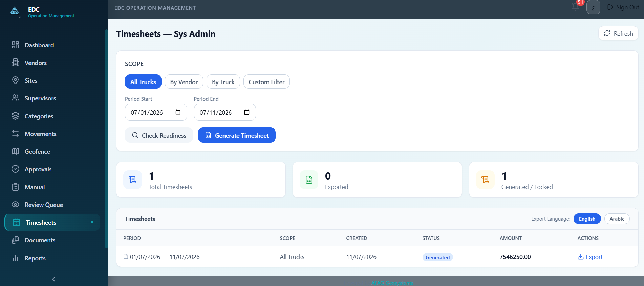Viewport: 644px width, 286px height.
Task: Click the Total Timesheets card icon
Action: 133,180
